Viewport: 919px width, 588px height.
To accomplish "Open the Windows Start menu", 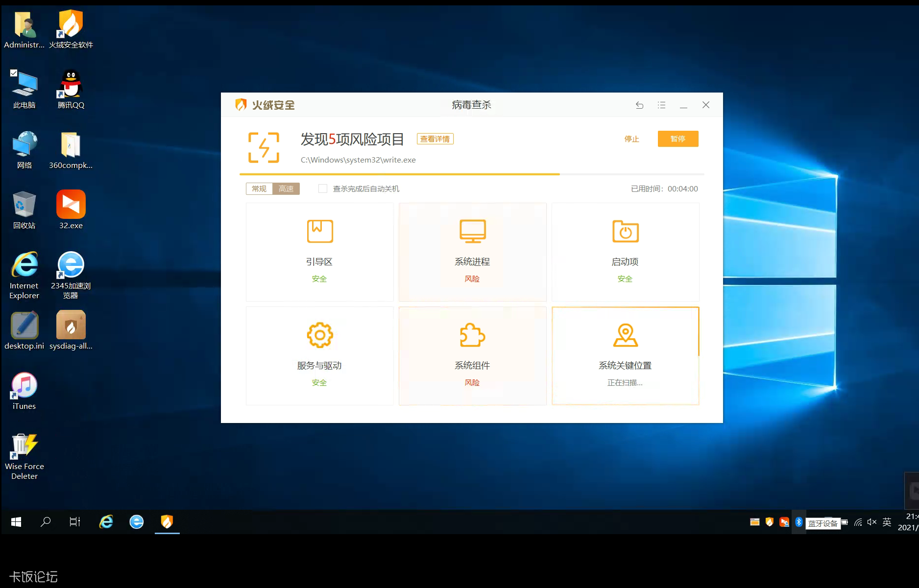I will click(16, 522).
